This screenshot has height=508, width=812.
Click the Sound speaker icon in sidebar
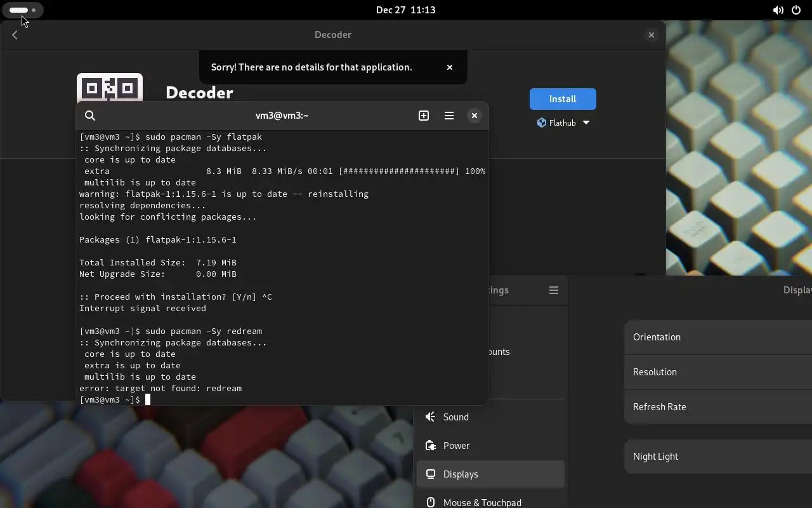coord(431,417)
